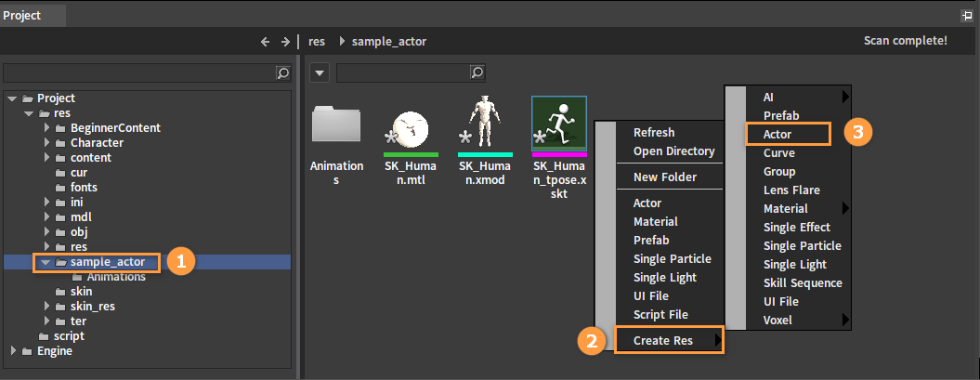The height and width of the screenshot is (380, 980).
Task: Go forward with the right arrow
Action: pos(285,42)
